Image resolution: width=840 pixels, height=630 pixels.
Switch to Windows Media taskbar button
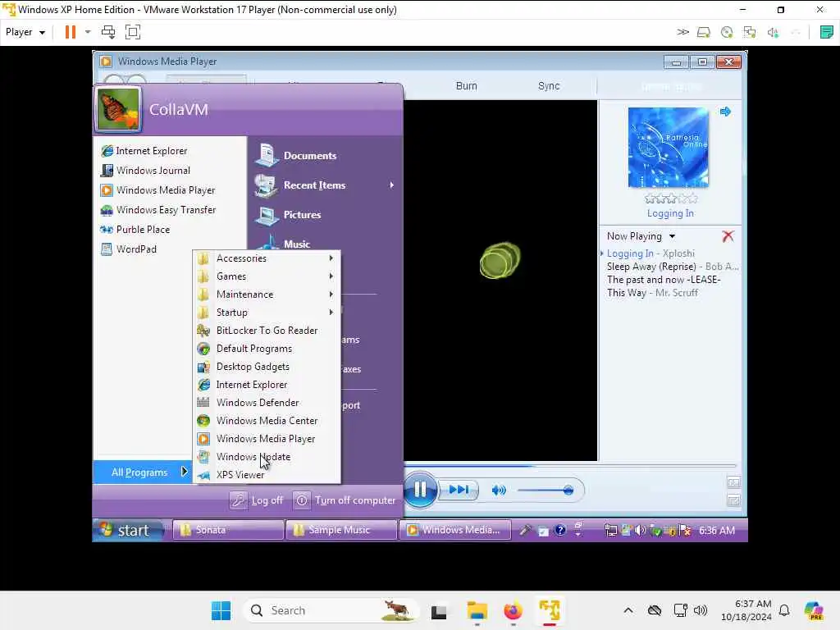pyautogui.click(x=454, y=530)
